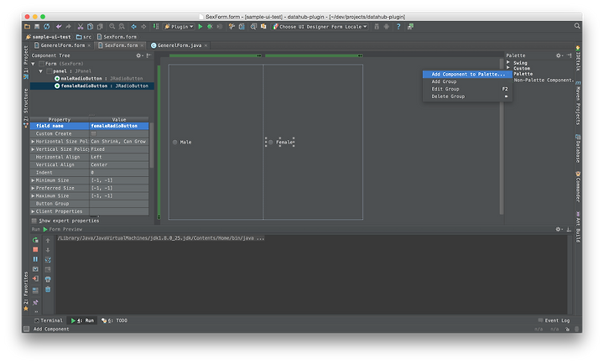Click the Find magnifier icon in toolbar
The height and width of the screenshot is (364, 604).
pyautogui.click(x=112, y=27)
